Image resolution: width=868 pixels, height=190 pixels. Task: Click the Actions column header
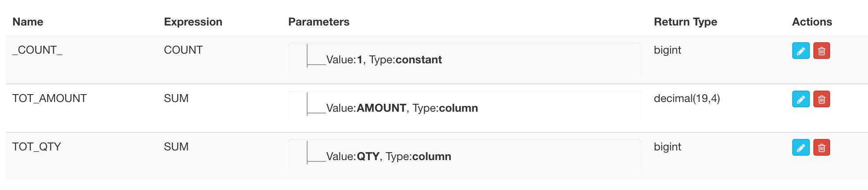812,22
